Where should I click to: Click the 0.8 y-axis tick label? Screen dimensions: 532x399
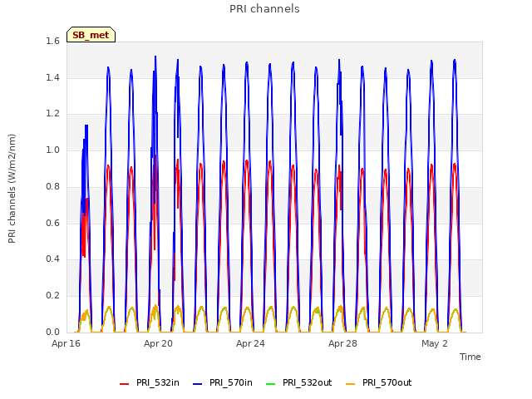tap(52, 186)
